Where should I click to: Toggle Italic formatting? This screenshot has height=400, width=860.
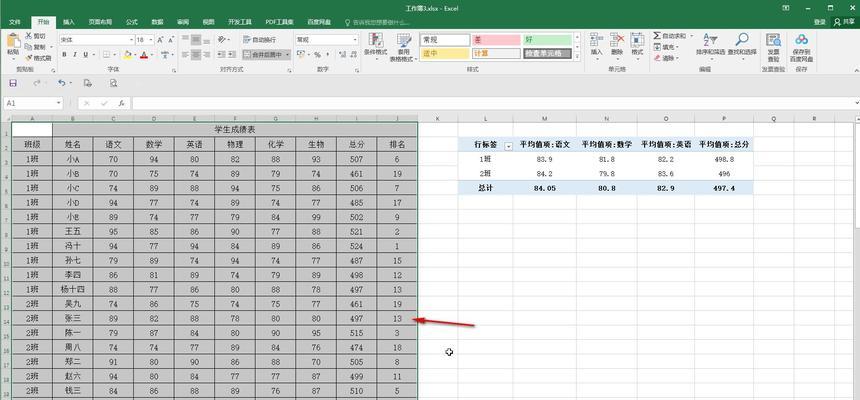point(75,55)
